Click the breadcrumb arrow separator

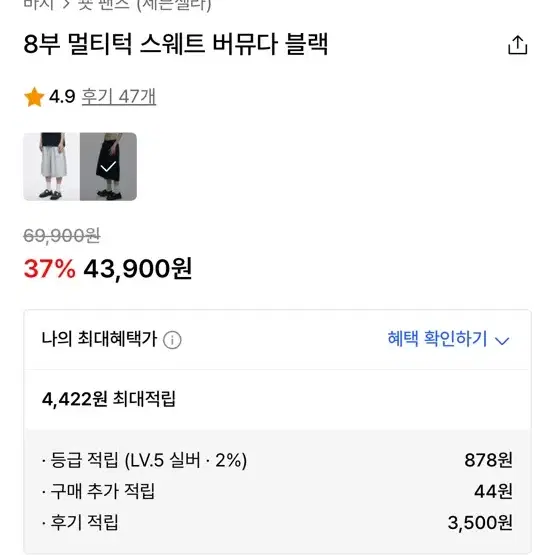[66, 5]
